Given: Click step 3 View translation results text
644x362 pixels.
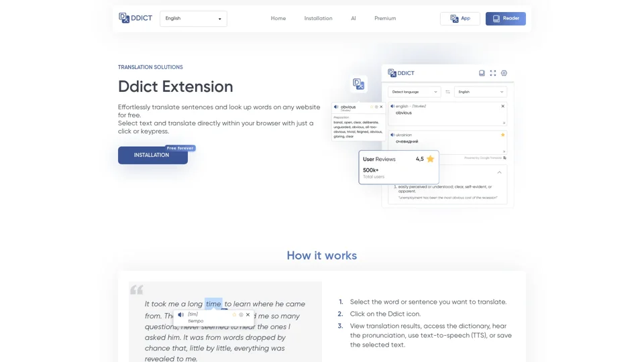Looking at the screenshot, I should click(431, 335).
